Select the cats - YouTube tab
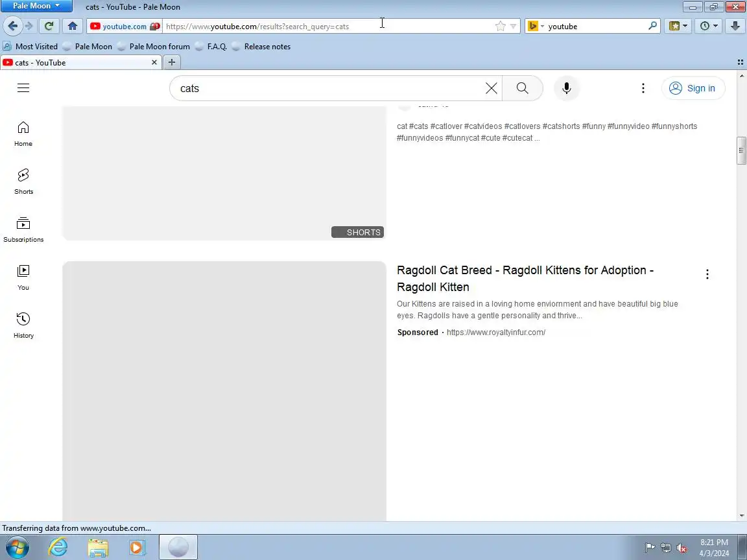747x560 pixels. [81, 62]
